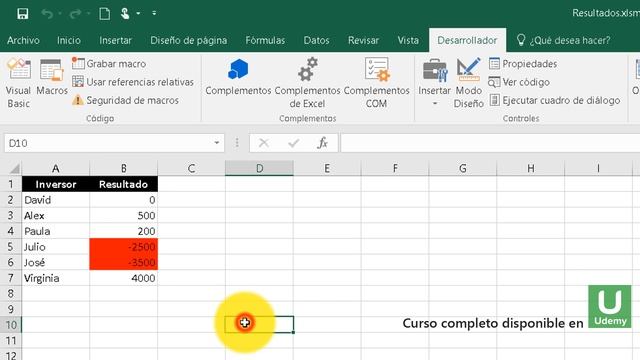Click the Name Box showing D10
This screenshot has width=640, height=360.
coord(108,143)
